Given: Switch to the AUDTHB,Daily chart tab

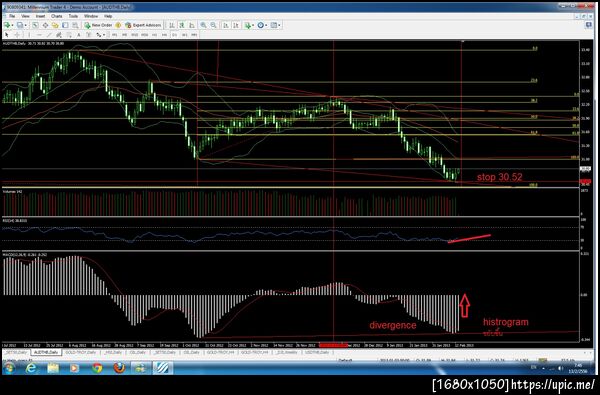Looking at the screenshot, I should click(x=46, y=352).
